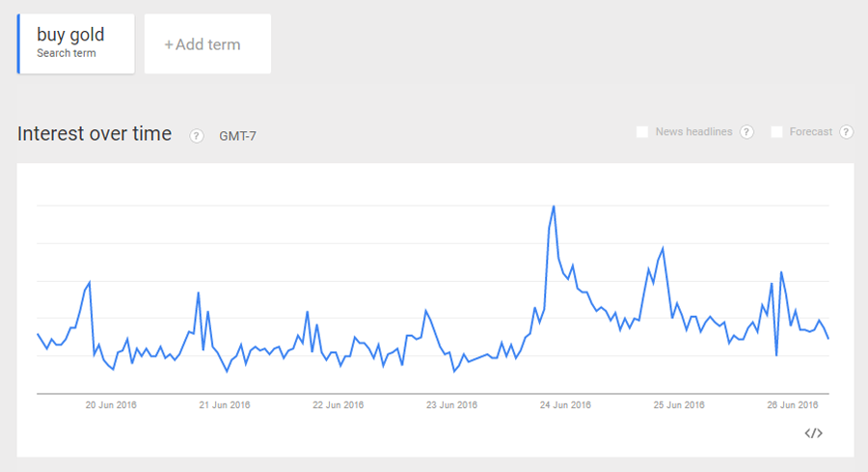
Task: Enable the News headlines checkbox
Action: click(642, 132)
